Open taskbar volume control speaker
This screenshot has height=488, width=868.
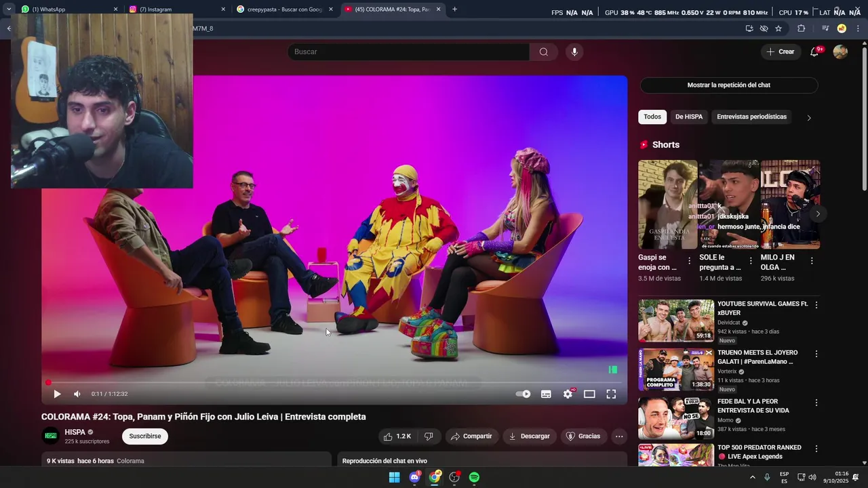pos(813,477)
